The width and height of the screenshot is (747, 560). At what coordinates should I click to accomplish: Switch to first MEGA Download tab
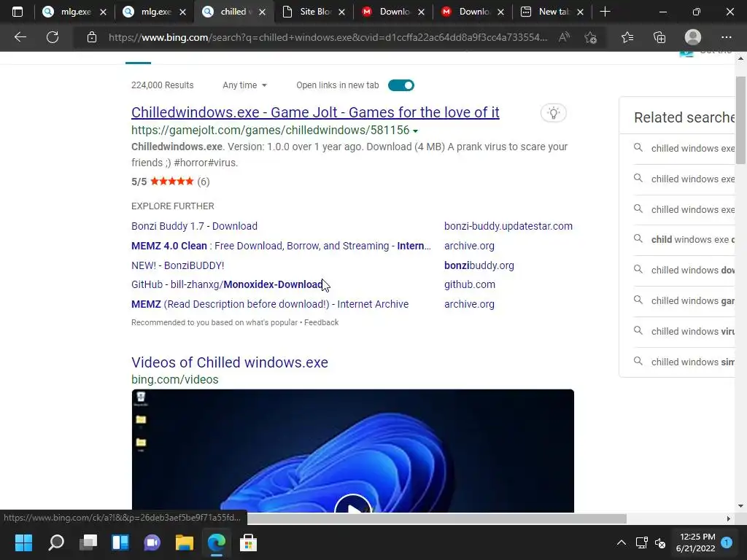coord(393,12)
